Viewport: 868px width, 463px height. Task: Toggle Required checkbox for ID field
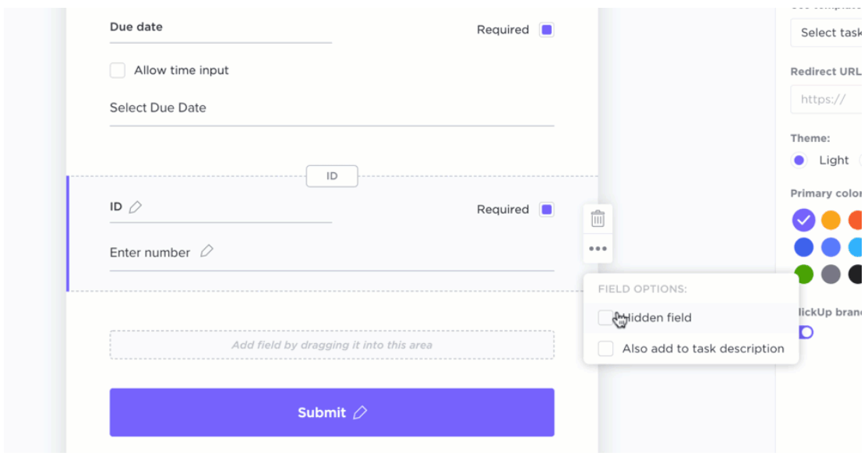547,210
